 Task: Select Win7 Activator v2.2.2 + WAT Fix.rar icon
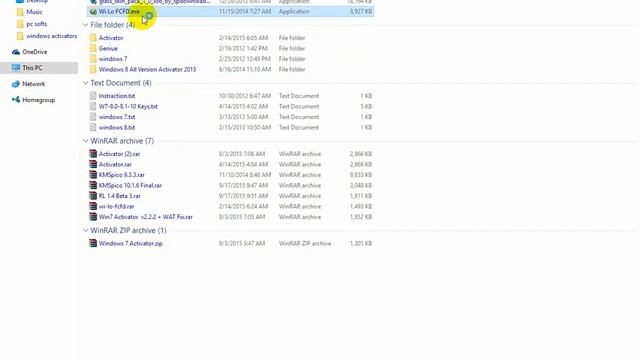(x=93, y=217)
